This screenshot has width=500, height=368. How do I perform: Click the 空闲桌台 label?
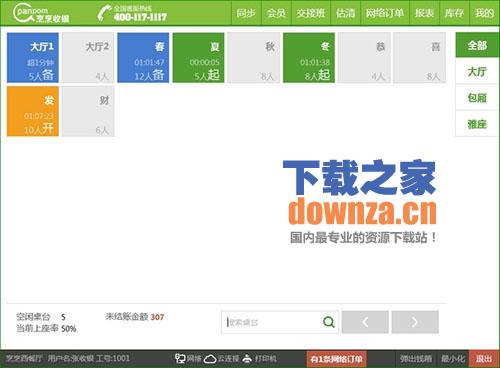click(33, 317)
